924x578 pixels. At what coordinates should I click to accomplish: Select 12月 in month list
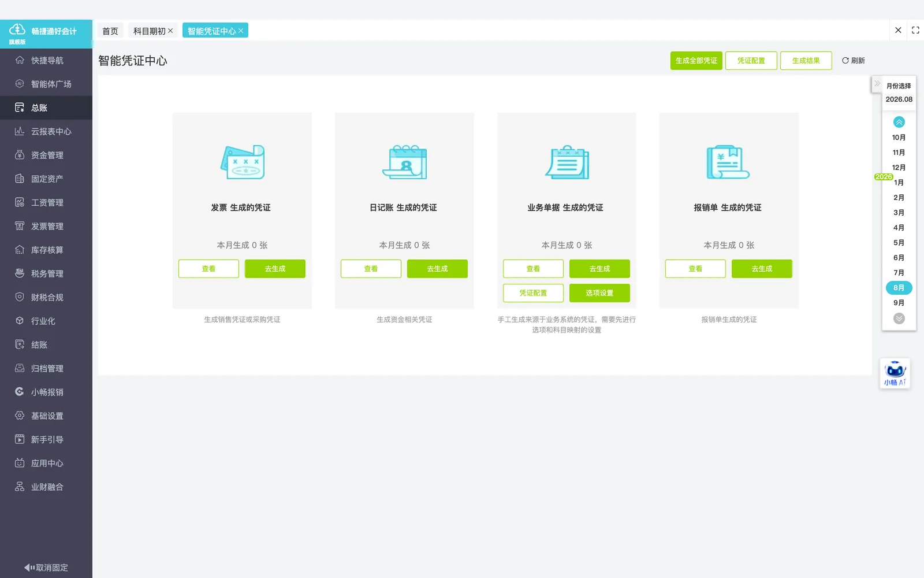899,168
